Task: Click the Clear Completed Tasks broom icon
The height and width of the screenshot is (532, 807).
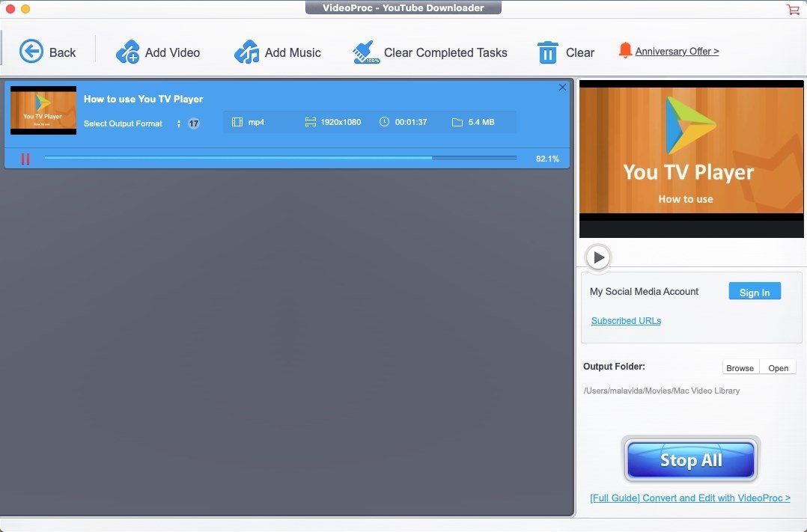Action: [366, 52]
